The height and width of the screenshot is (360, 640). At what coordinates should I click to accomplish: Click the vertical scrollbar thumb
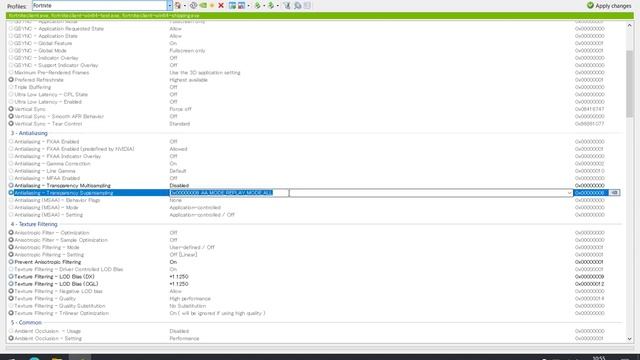point(629,84)
